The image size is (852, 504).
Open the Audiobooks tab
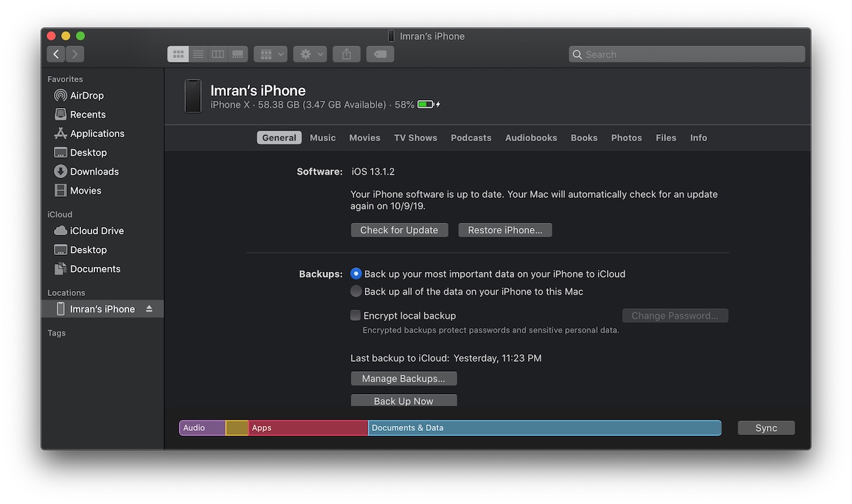tap(530, 137)
